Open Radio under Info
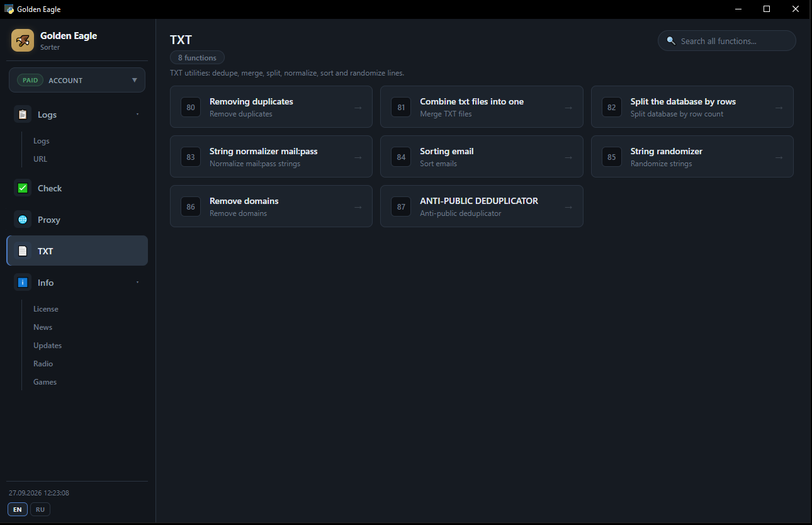Image resolution: width=812 pixels, height=525 pixels. click(43, 364)
